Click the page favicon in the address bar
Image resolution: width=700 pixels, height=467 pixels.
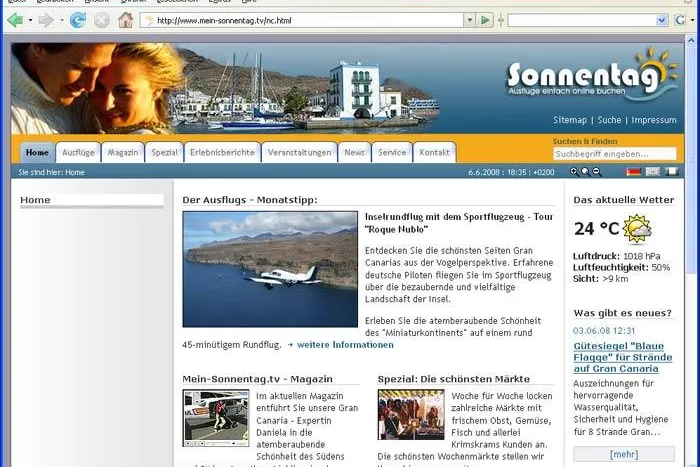tap(149, 21)
